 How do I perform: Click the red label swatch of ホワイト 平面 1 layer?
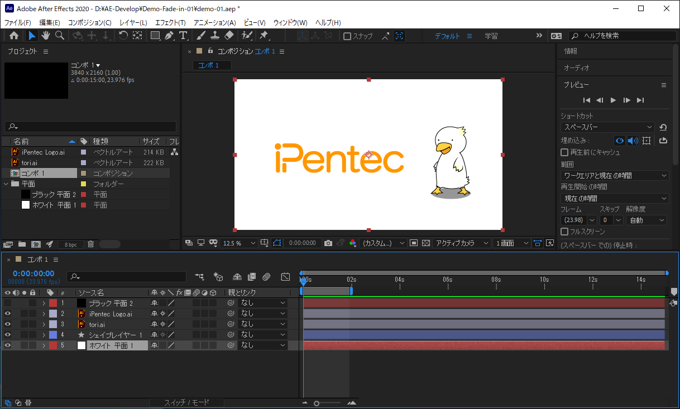coord(53,345)
